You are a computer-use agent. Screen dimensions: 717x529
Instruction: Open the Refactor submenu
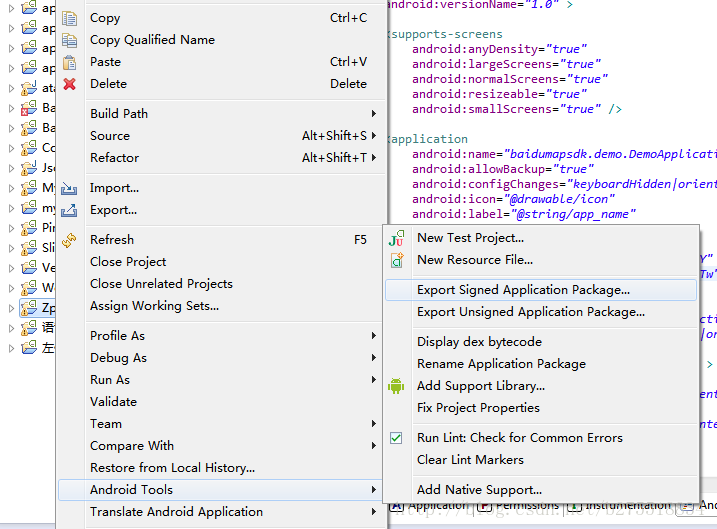pos(222,158)
